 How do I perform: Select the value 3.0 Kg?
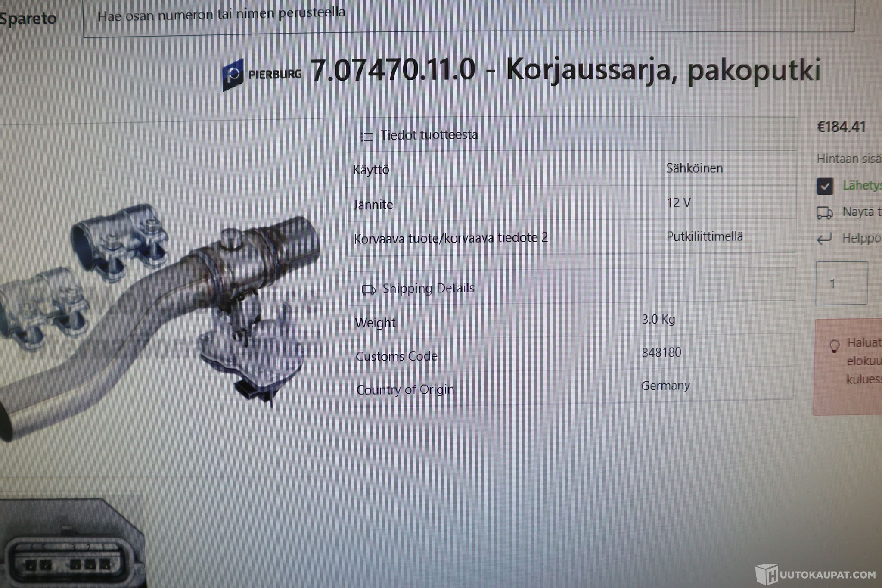point(658,319)
